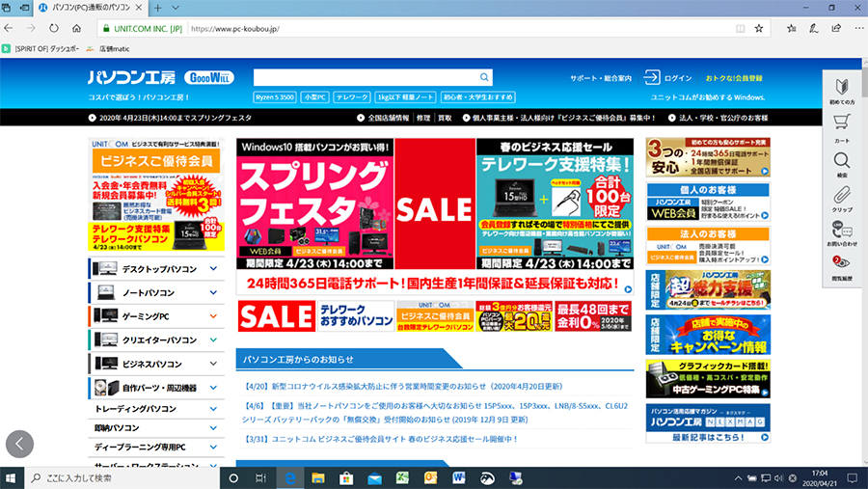This screenshot has height=489, width=868.
Task: Refresh the page with reload button
Action: tap(54, 28)
